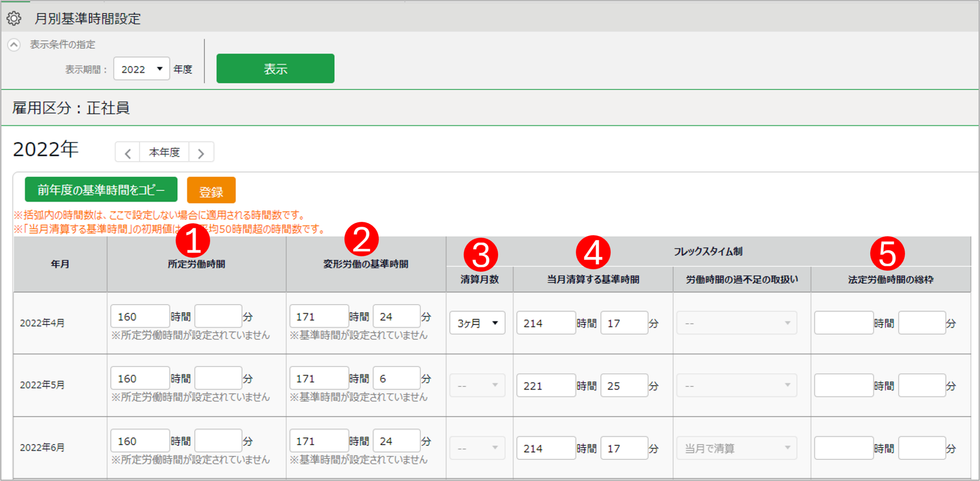Open the 3ヶ月 清算月数 dropdown for April
980x481 pixels.
pyautogui.click(x=477, y=323)
